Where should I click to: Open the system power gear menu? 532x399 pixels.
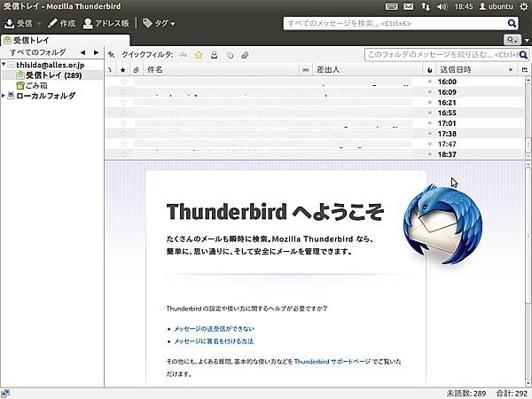click(x=524, y=6)
